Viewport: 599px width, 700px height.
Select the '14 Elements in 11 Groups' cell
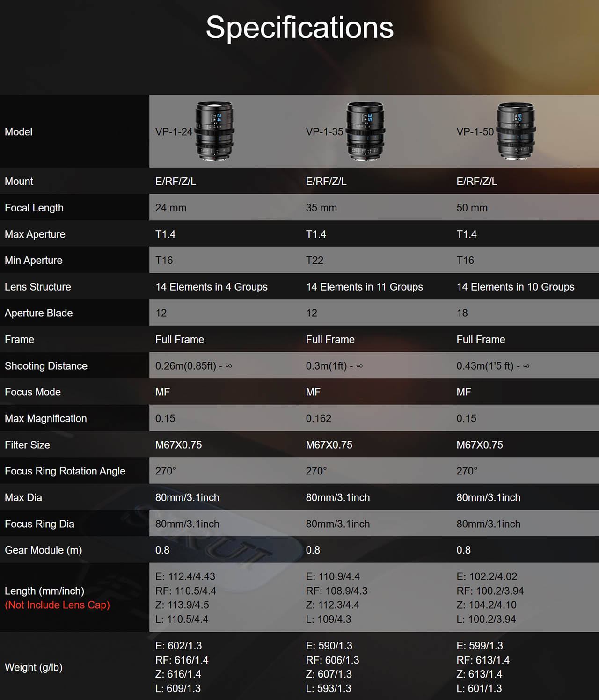pyautogui.click(x=364, y=287)
